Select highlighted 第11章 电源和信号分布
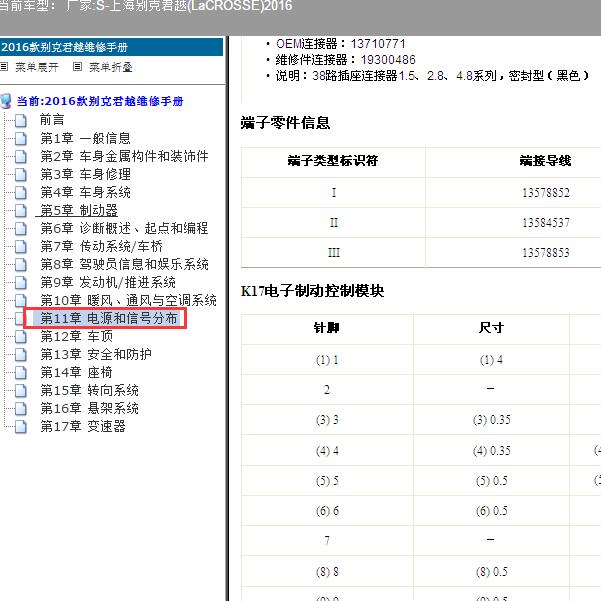Screen dimensions: 601x601 [x=109, y=318]
